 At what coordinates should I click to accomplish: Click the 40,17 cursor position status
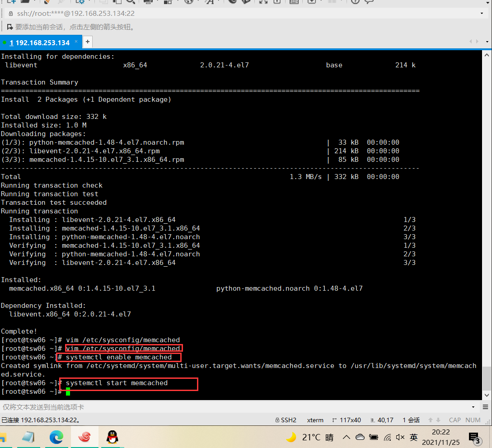pos(382,420)
